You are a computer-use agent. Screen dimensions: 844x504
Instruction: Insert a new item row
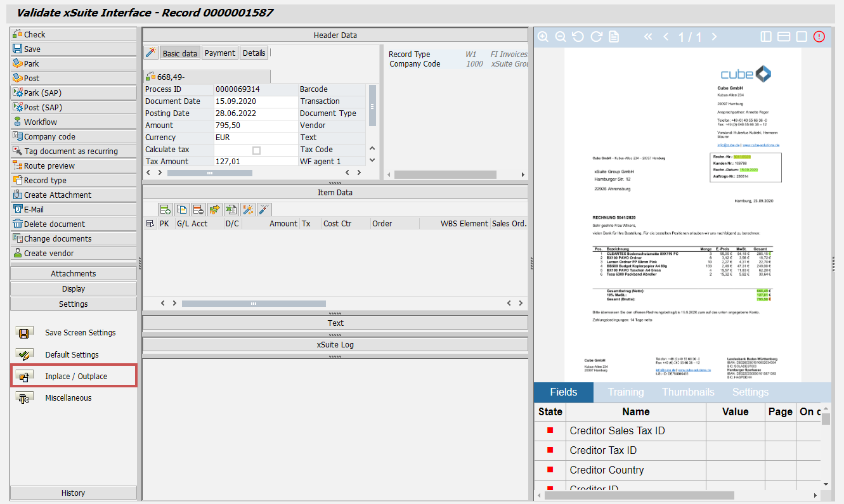(166, 209)
